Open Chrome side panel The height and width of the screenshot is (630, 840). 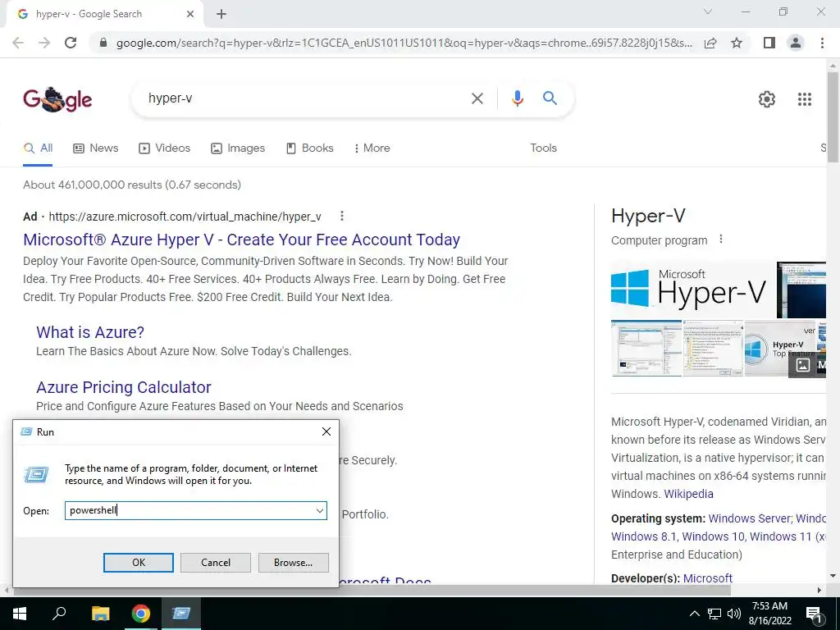point(769,43)
